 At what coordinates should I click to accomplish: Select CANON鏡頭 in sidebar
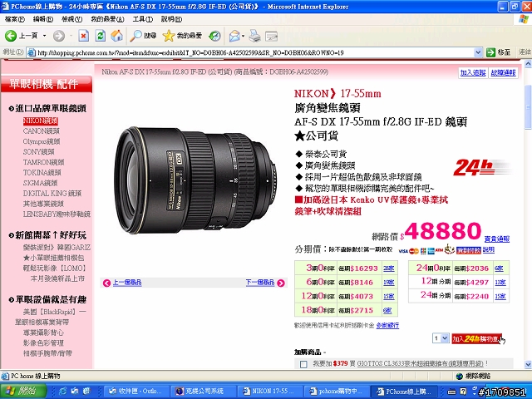pos(41,131)
